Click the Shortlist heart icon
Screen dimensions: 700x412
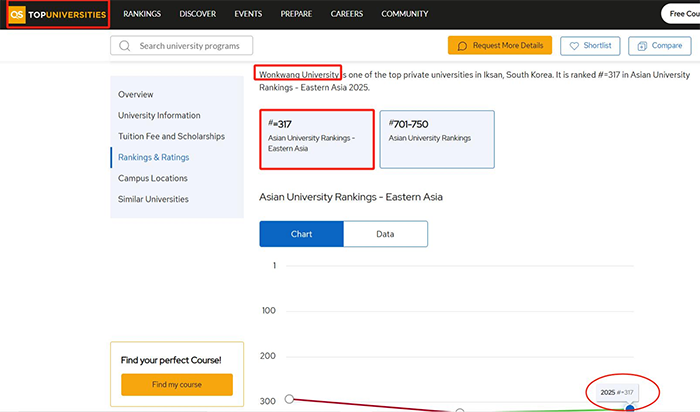574,46
